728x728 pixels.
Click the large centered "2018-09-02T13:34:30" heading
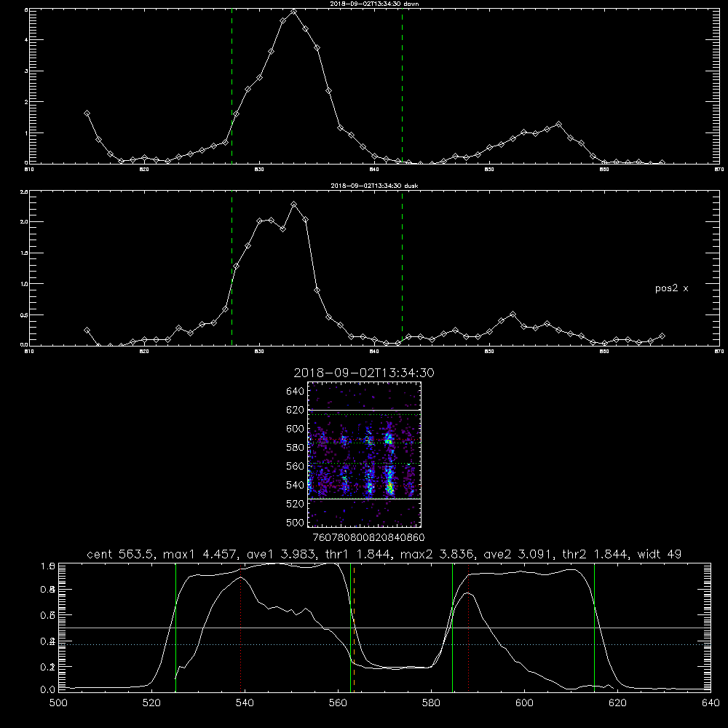click(x=364, y=373)
